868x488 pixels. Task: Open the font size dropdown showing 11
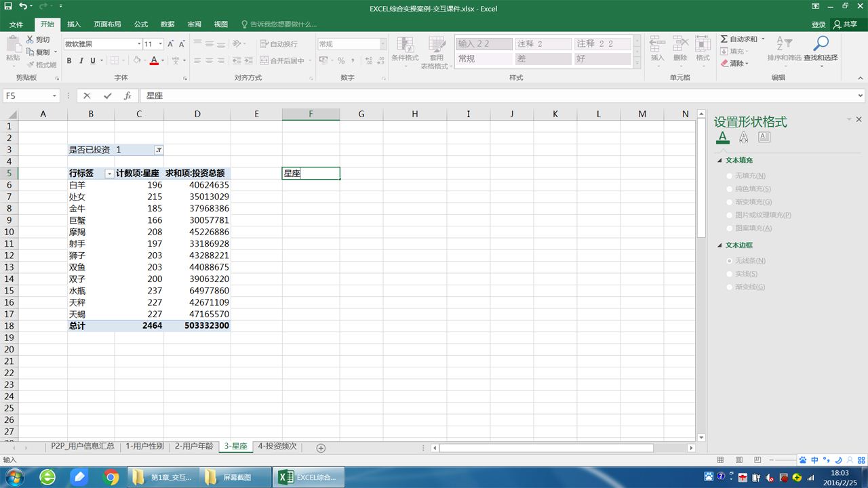[x=159, y=44]
